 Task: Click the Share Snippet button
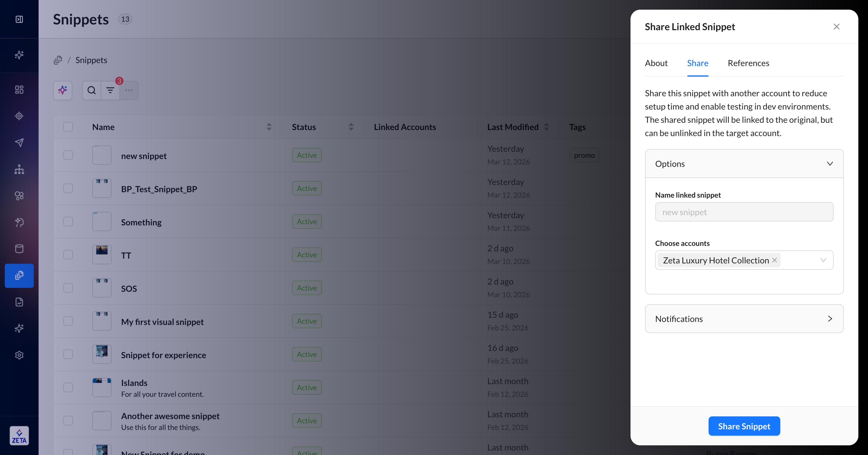744,426
